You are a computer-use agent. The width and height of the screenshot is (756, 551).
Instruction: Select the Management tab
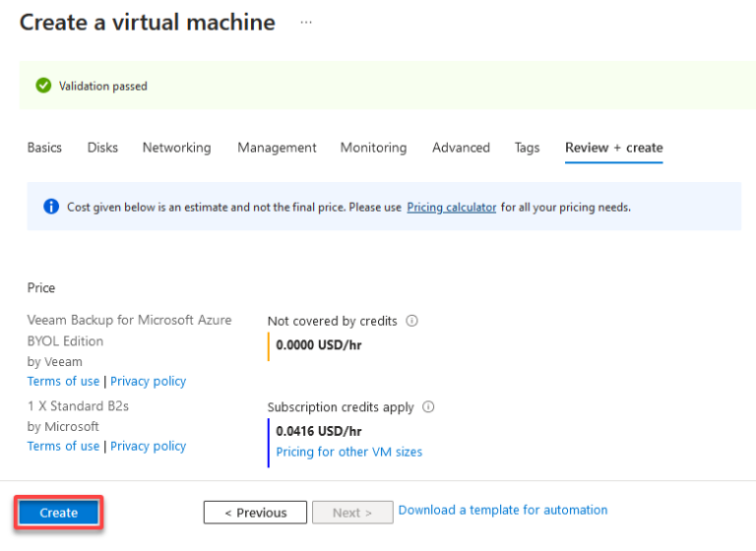(x=277, y=148)
